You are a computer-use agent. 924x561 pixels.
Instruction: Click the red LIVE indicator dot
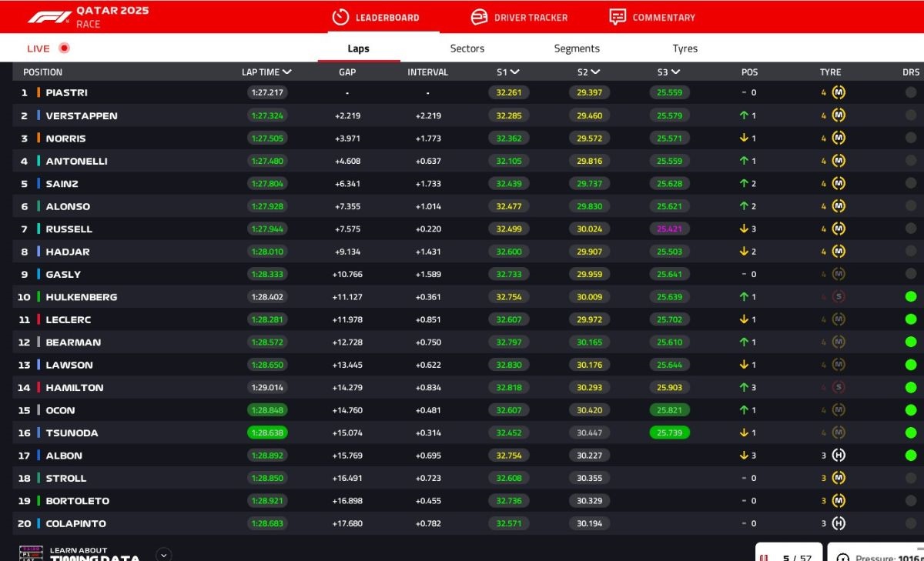coord(64,48)
